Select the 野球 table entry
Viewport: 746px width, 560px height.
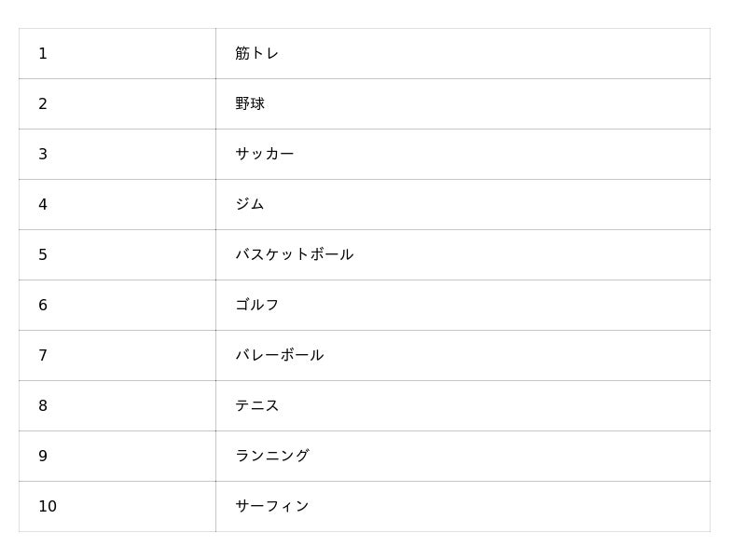250,104
